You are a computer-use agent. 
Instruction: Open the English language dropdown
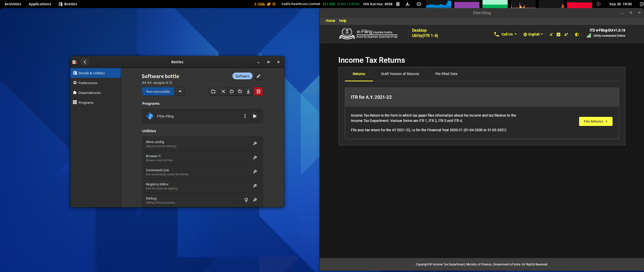coord(533,34)
